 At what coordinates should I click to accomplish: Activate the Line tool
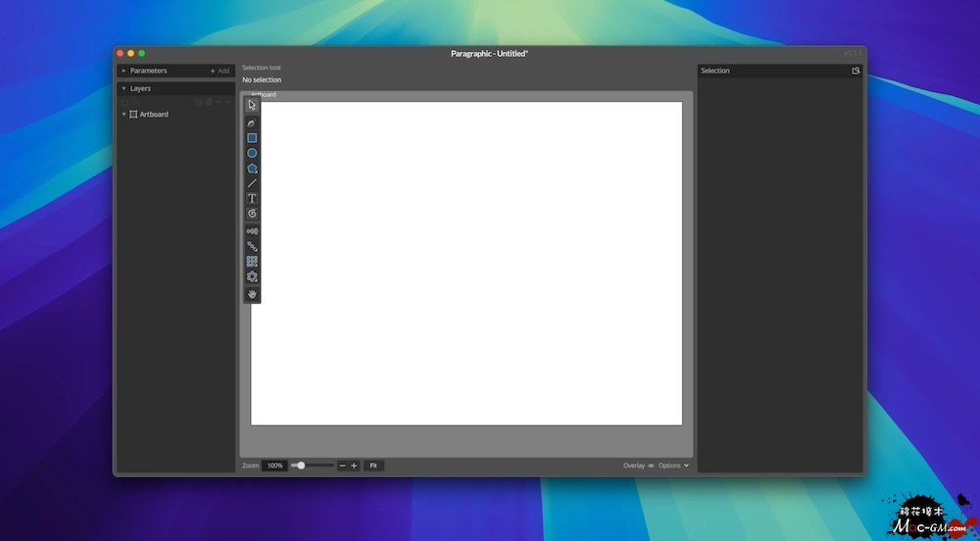(252, 183)
